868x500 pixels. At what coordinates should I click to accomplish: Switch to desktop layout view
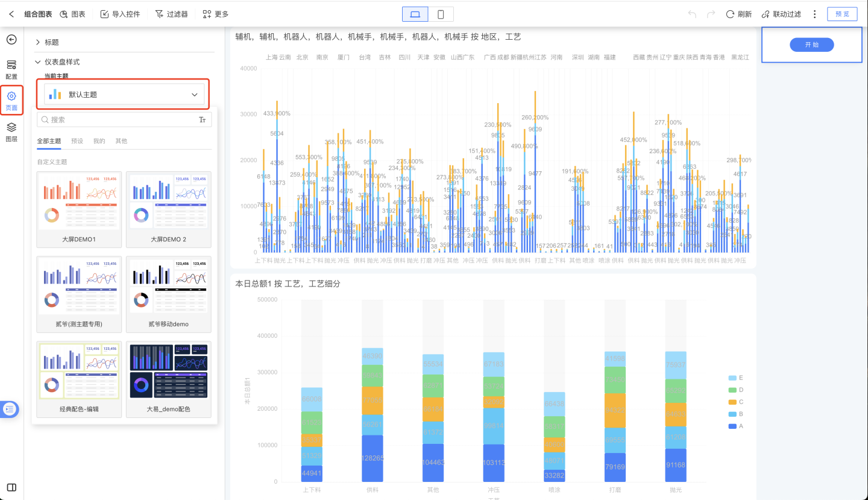coord(415,14)
